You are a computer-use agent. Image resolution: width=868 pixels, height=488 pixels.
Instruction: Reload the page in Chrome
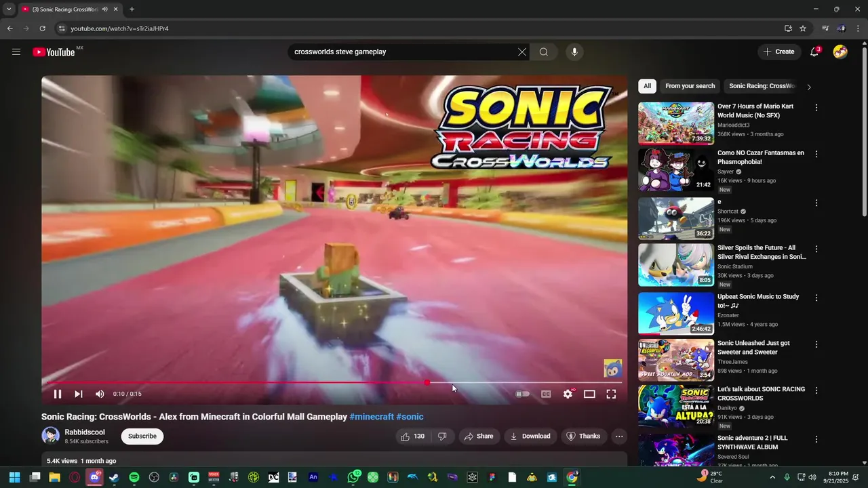[x=42, y=28]
